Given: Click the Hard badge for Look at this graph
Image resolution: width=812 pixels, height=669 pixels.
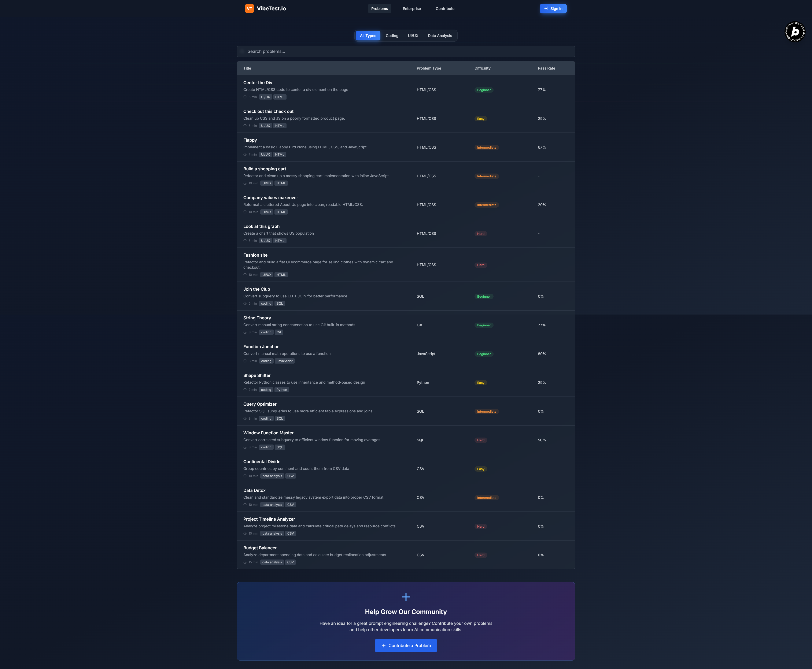Looking at the screenshot, I should pos(480,234).
